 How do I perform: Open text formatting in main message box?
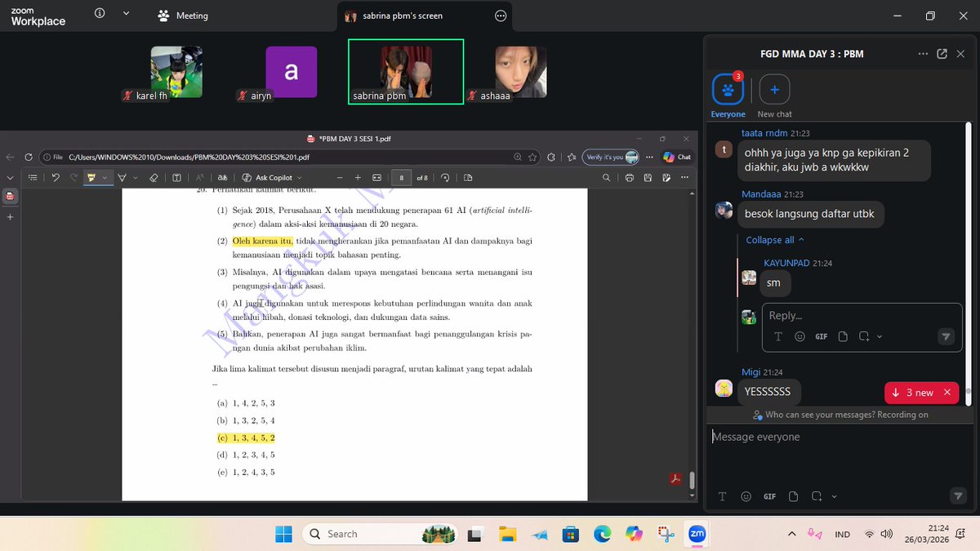click(x=723, y=496)
